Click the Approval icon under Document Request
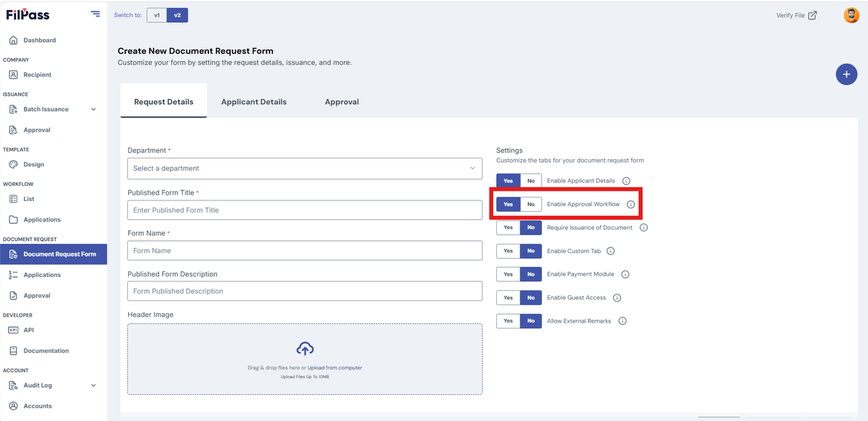 point(13,295)
